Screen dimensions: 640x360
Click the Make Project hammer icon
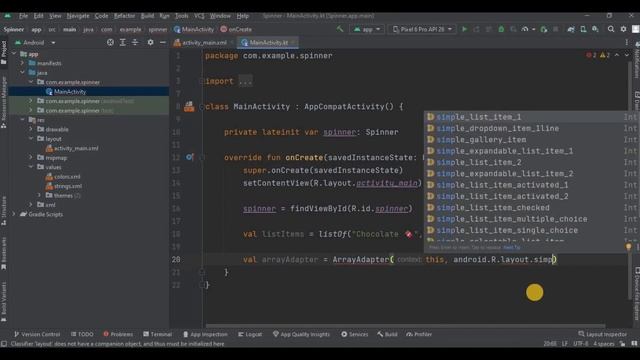340,29
